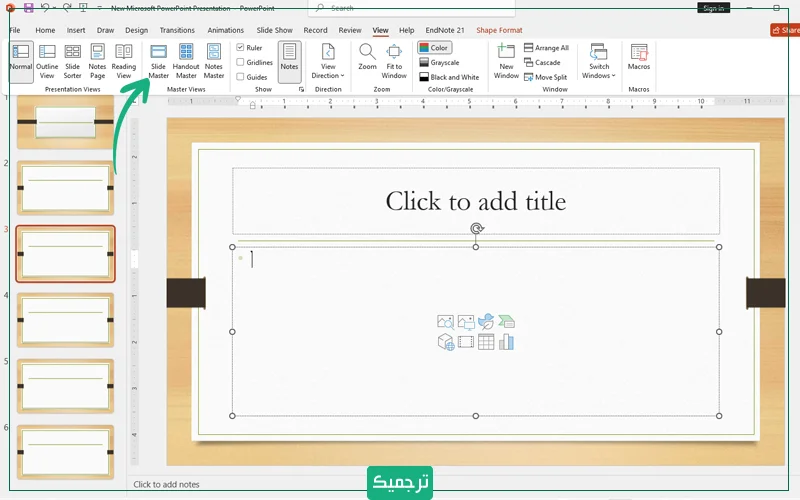Open Slide Sorter view
800x500 pixels.
[72, 61]
